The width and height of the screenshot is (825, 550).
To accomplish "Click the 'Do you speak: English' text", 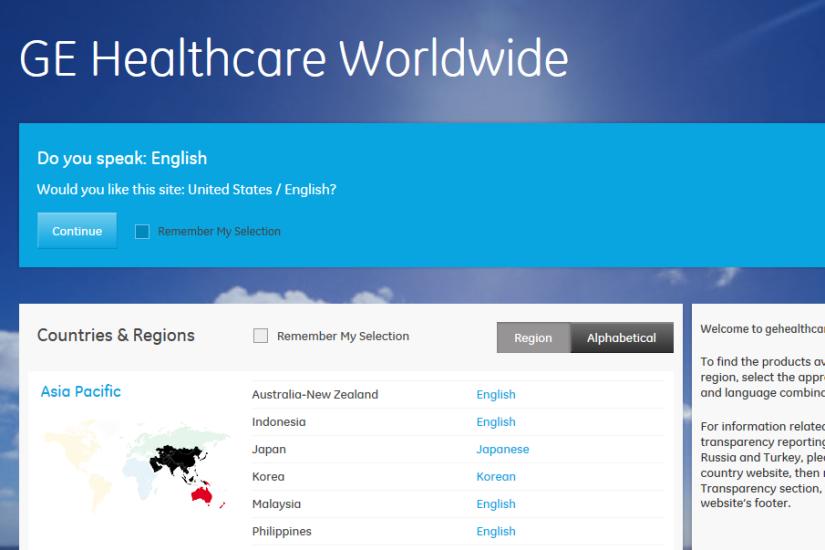I will click(x=122, y=158).
